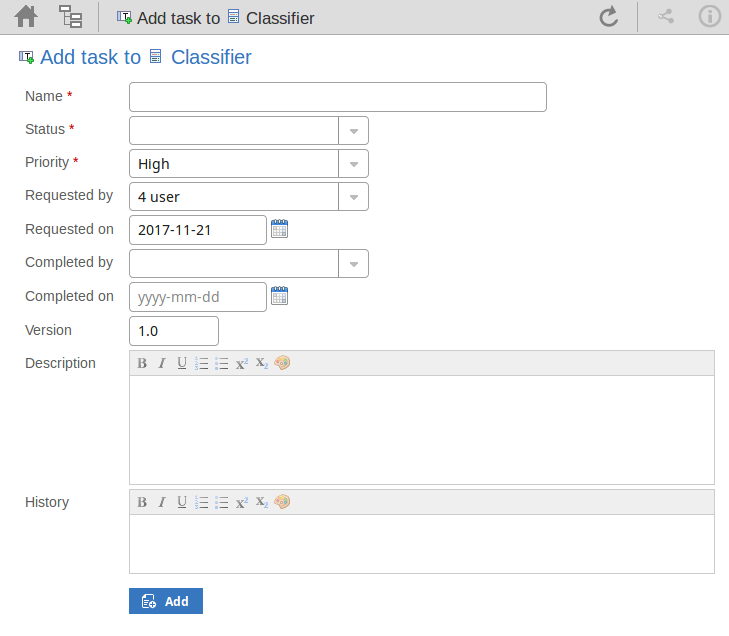Screen dimensions: 729x636
Task: Toggle bold in Description editor
Action: pyautogui.click(x=142, y=363)
